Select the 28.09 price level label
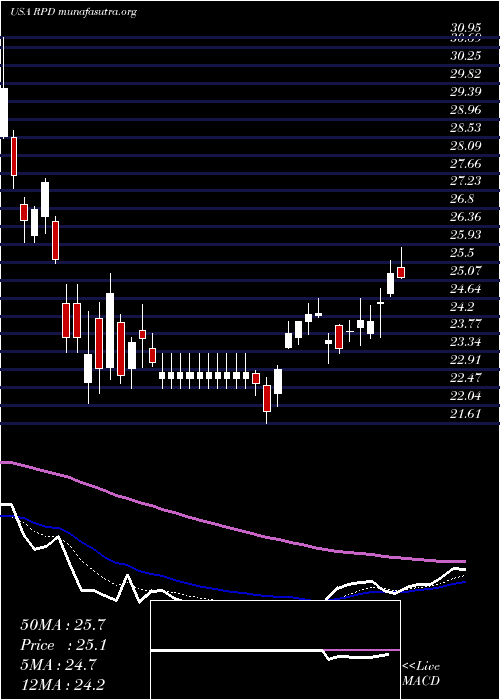 pyautogui.click(x=465, y=146)
